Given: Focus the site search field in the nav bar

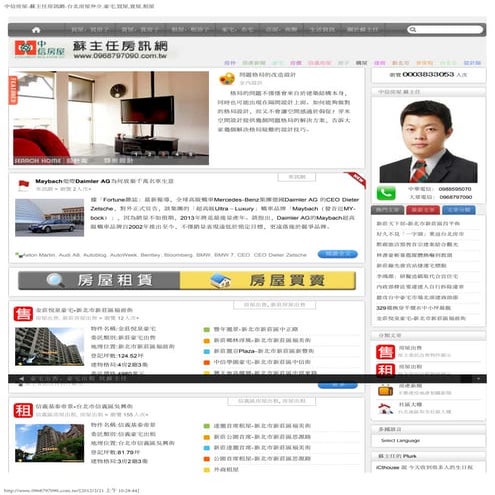Looking at the screenshot, I should (x=445, y=30).
